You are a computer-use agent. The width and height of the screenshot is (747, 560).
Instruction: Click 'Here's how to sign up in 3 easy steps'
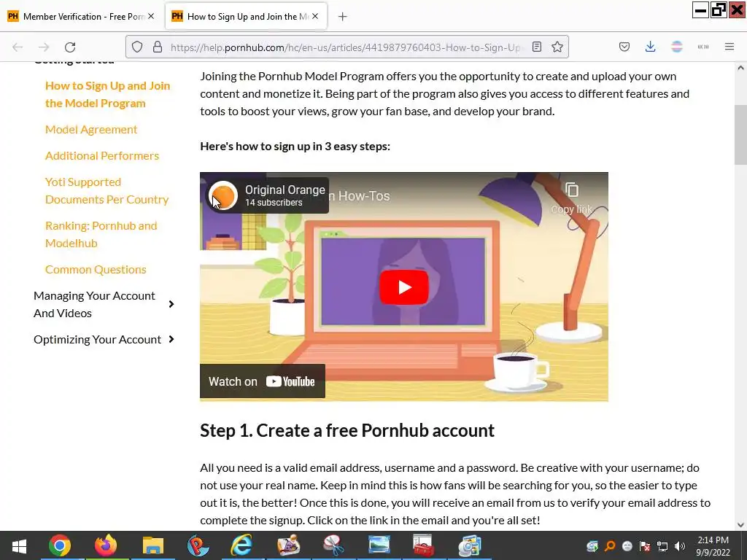pyautogui.click(x=295, y=146)
